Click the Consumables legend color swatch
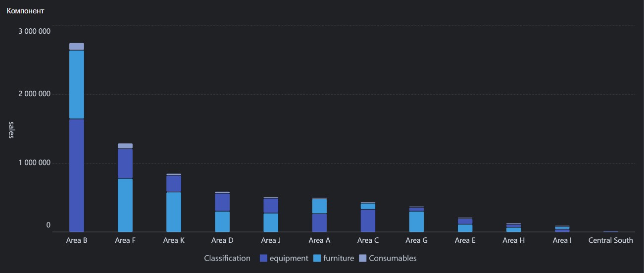Viewport: 644px width, 273px height. [363, 258]
